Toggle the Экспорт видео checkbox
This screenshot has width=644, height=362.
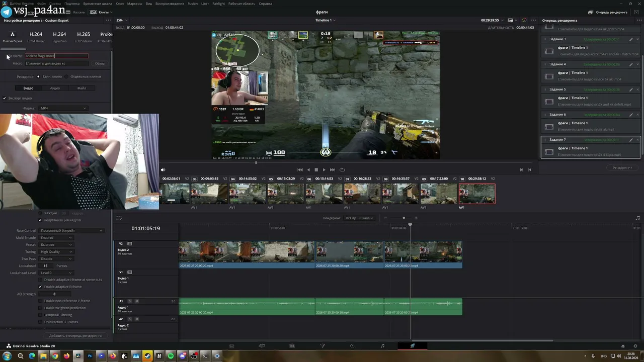coord(5,98)
